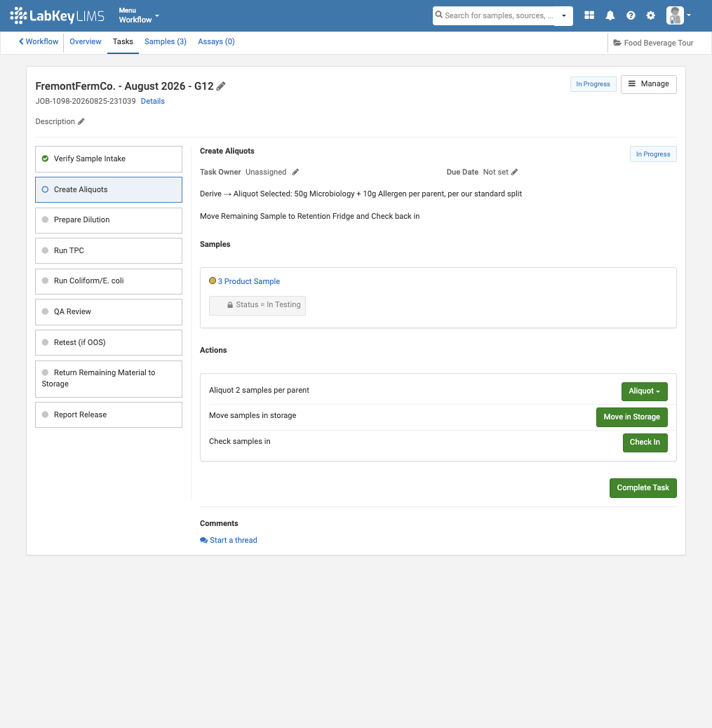
Task: Click the LabKey LIMS logo
Action: [x=57, y=16]
